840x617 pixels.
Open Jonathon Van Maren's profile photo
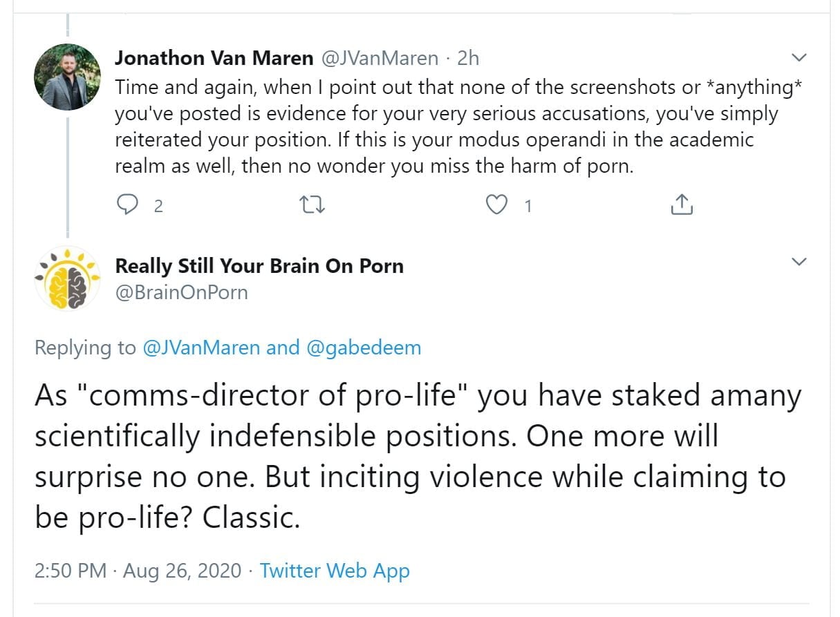67,77
